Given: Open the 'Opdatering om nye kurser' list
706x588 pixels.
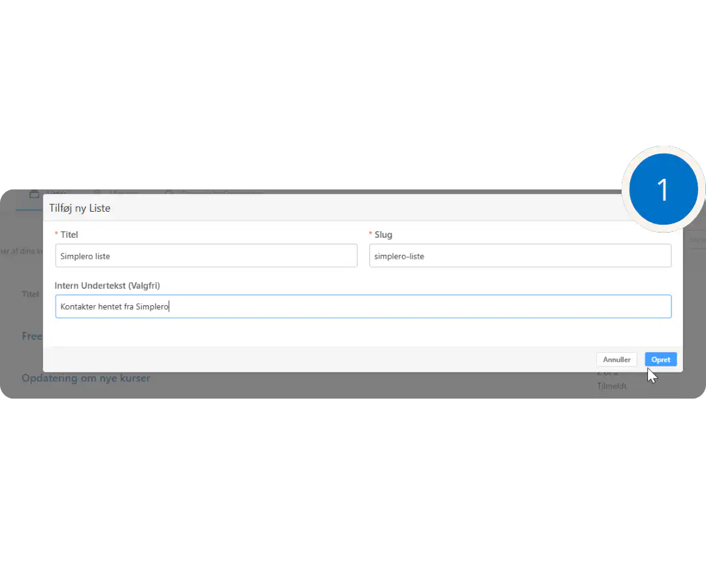Looking at the screenshot, I should point(86,378).
